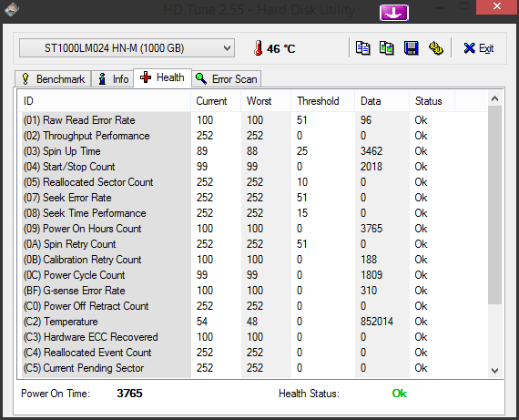The height and width of the screenshot is (420, 519).
Task: Click the scrollbar down arrow
Action: (494, 370)
